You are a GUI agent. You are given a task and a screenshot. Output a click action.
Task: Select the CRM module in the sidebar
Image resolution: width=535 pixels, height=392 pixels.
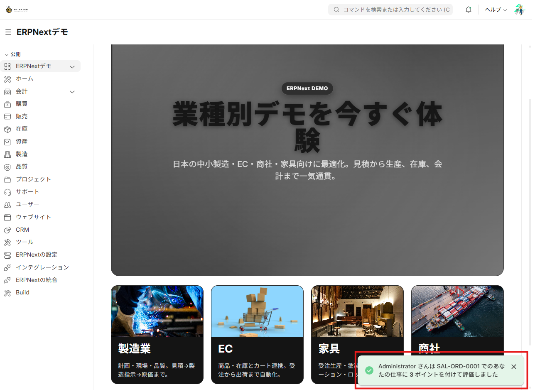click(x=23, y=230)
